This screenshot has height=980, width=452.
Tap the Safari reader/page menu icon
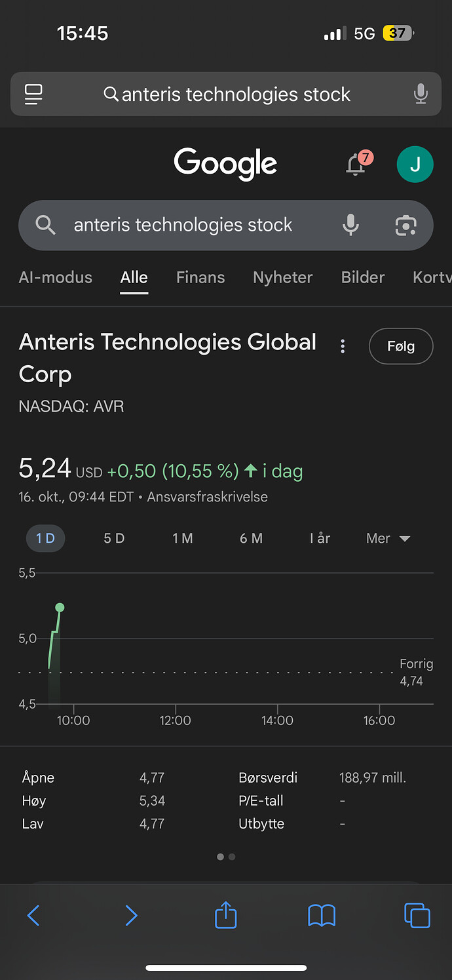coord(33,94)
